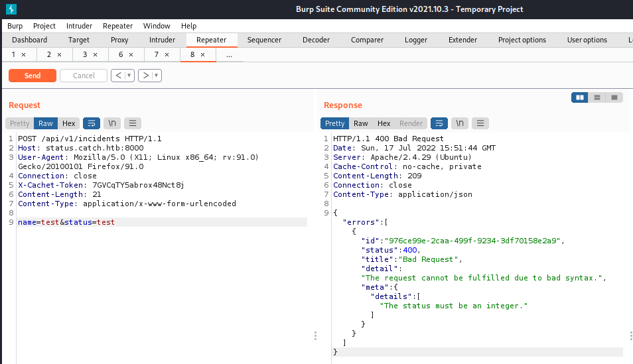633x364 pixels.
Task: Show non-printable characters in Request panel
Action: click(112, 123)
